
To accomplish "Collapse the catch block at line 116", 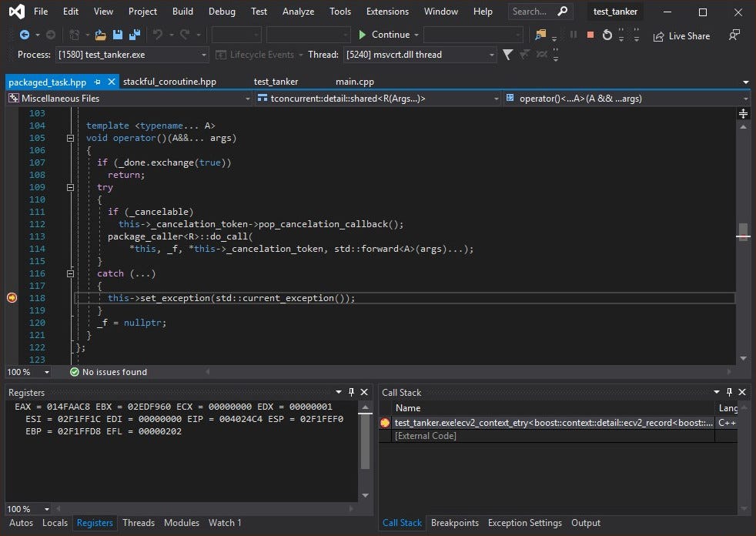I will point(71,273).
